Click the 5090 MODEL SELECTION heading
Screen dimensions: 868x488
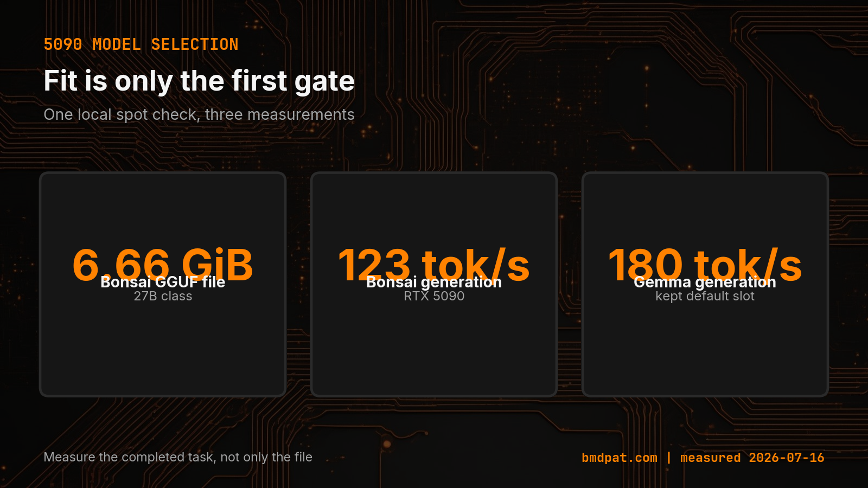pos(141,44)
